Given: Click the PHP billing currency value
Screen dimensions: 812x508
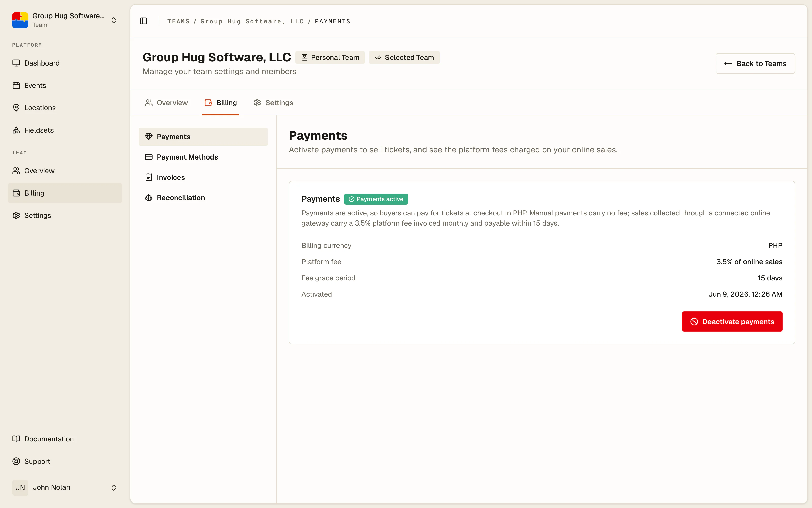Looking at the screenshot, I should tap(775, 246).
